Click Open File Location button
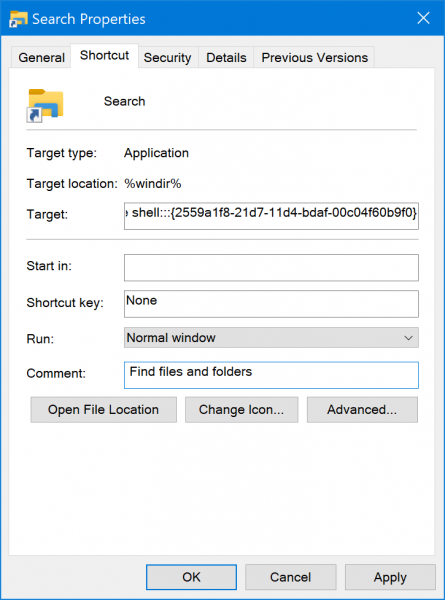 104,410
